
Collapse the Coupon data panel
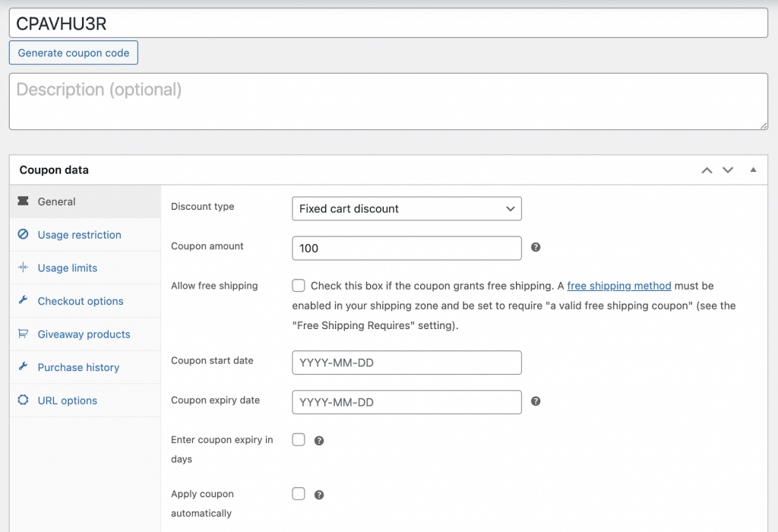click(x=753, y=169)
